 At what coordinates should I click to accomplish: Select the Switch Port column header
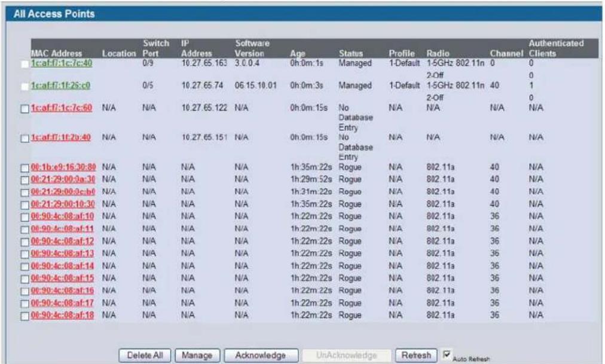[x=156, y=48]
